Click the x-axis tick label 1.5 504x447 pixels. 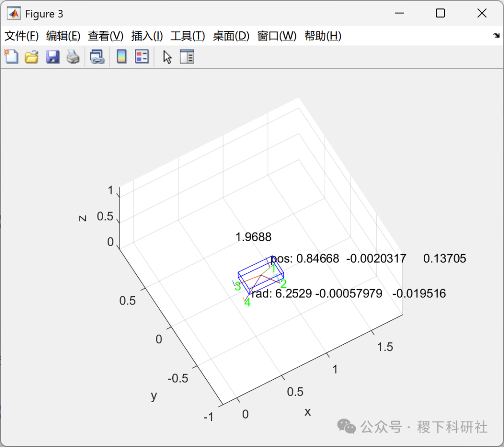tap(385, 347)
